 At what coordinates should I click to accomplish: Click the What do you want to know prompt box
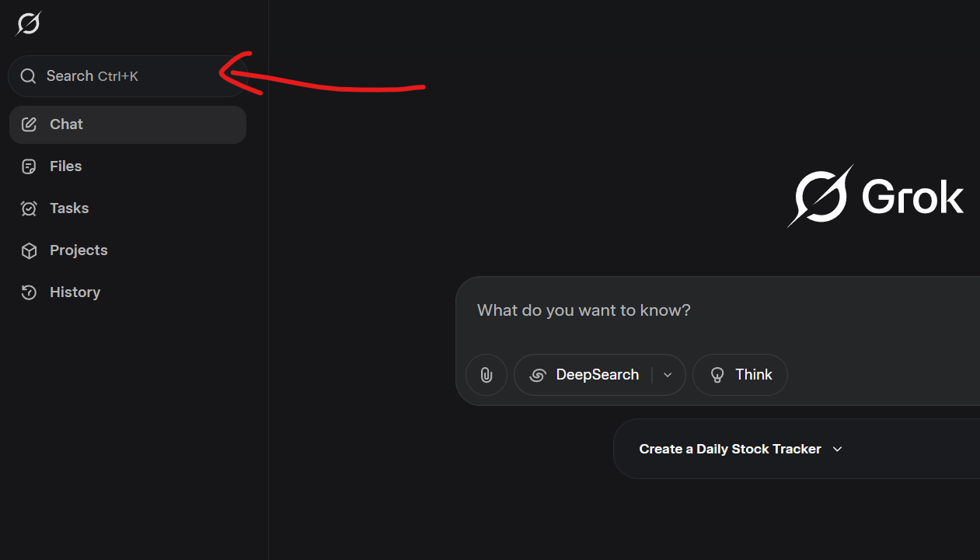pos(717,311)
